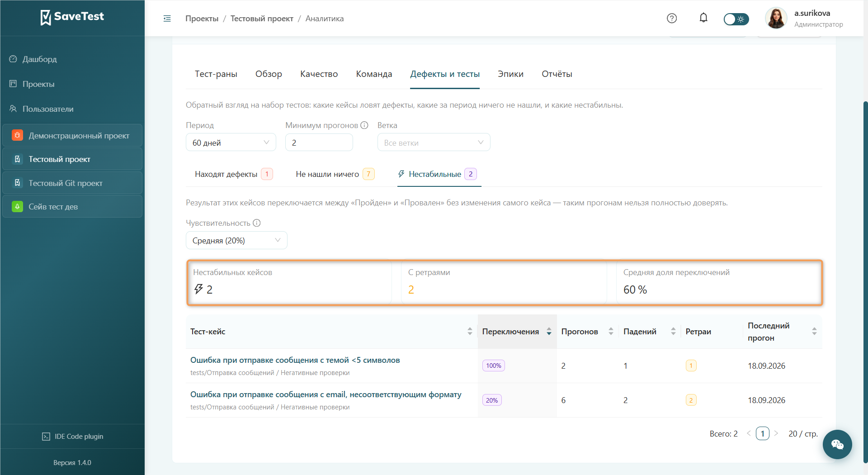Click the Тестовый проект icon
The height and width of the screenshot is (475, 868).
[x=17, y=159]
